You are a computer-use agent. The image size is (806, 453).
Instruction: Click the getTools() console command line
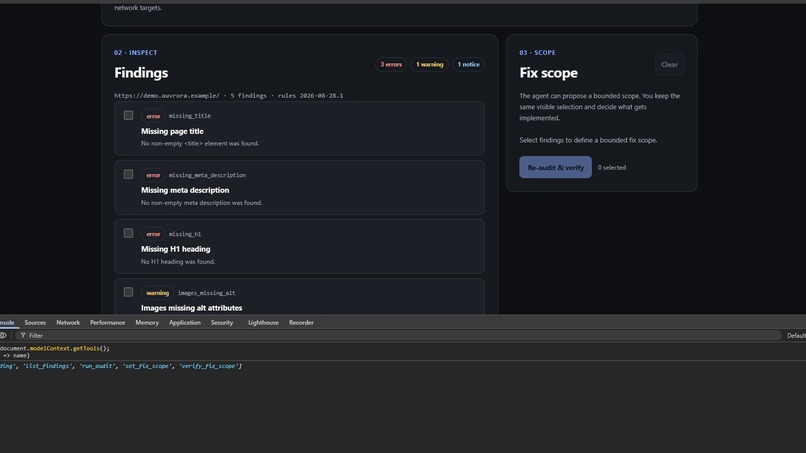pyautogui.click(x=55, y=349)
